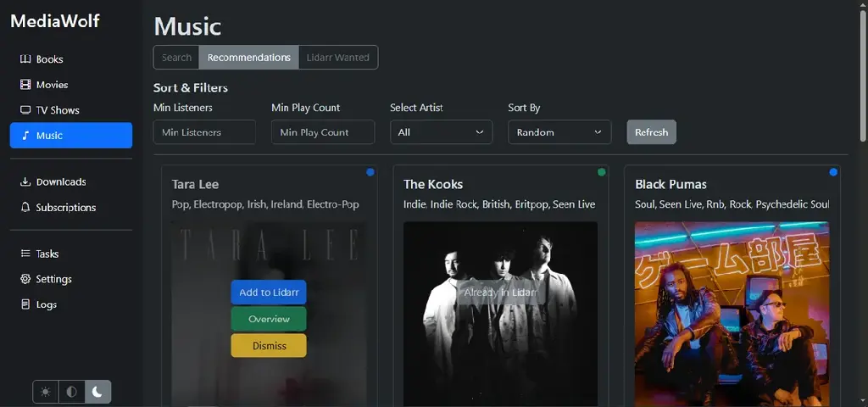
Task: Open the Logs page
Action: click(x=71, y=304)
